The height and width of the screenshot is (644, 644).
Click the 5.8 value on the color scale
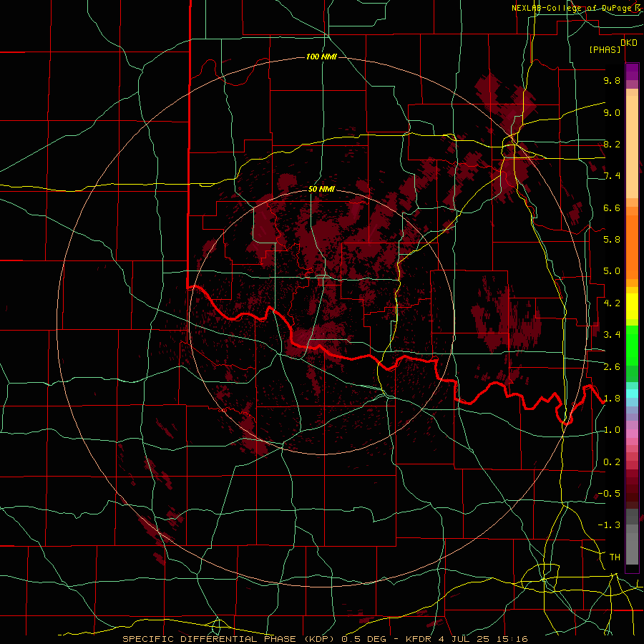612,240
